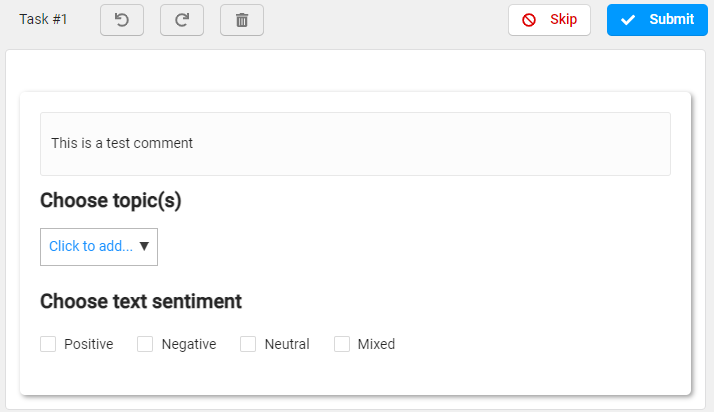Toggle the Mixed sentiment checkbox

click(342, 344)
